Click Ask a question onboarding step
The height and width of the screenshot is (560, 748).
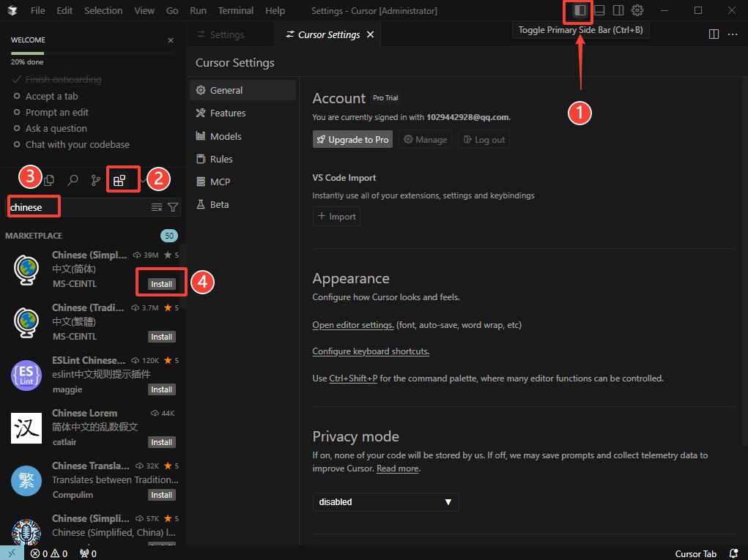(x=56, y=129)
